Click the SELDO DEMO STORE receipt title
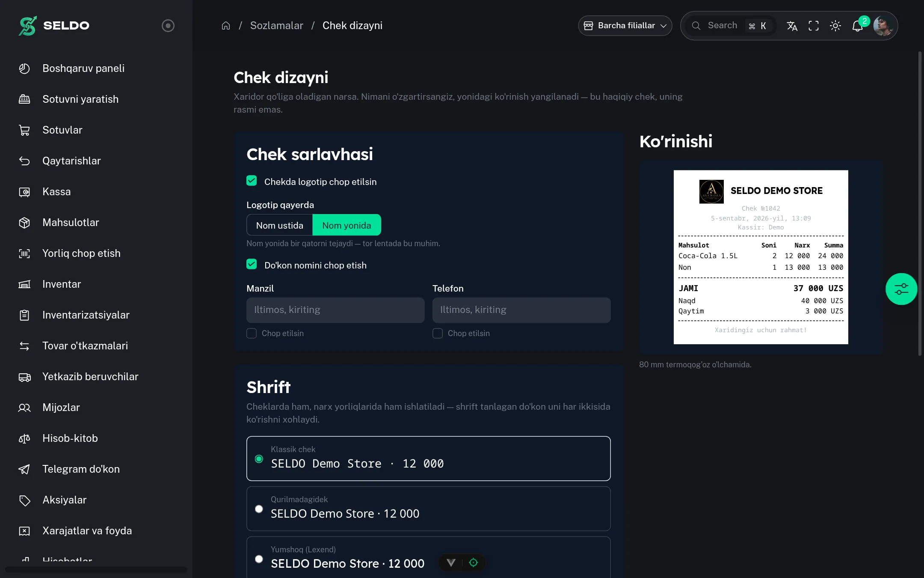Viewport: 924px width, 578px height. (x=776, y=191)
